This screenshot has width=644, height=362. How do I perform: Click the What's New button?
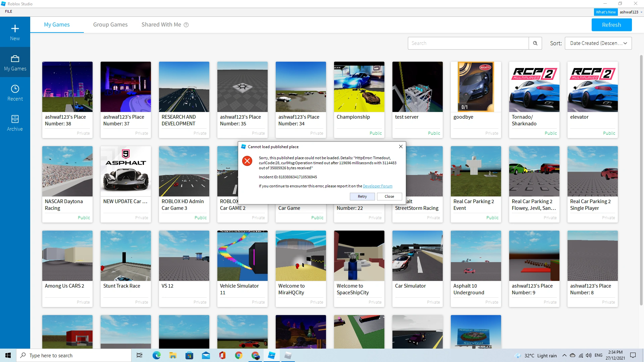pyautogui.click(x=605, y=12)
